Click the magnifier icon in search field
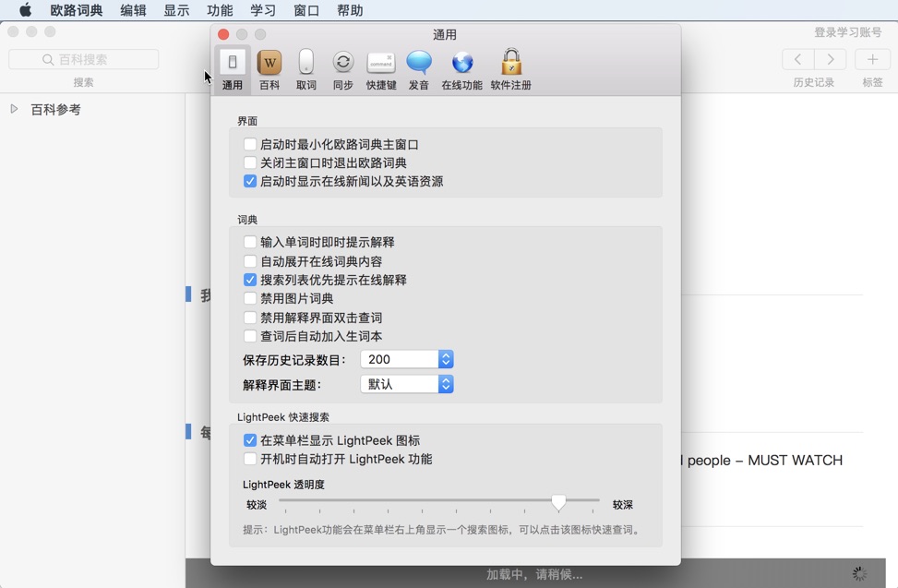The width and height of the screenshot is (898, 588). coord(48,60)
